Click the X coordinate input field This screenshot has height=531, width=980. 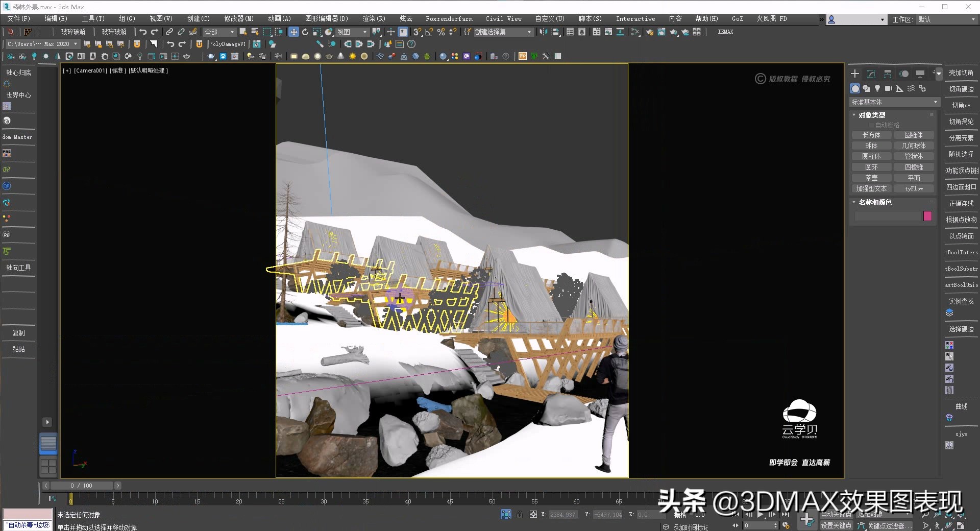pyautogui.click(x=563, y=515)
